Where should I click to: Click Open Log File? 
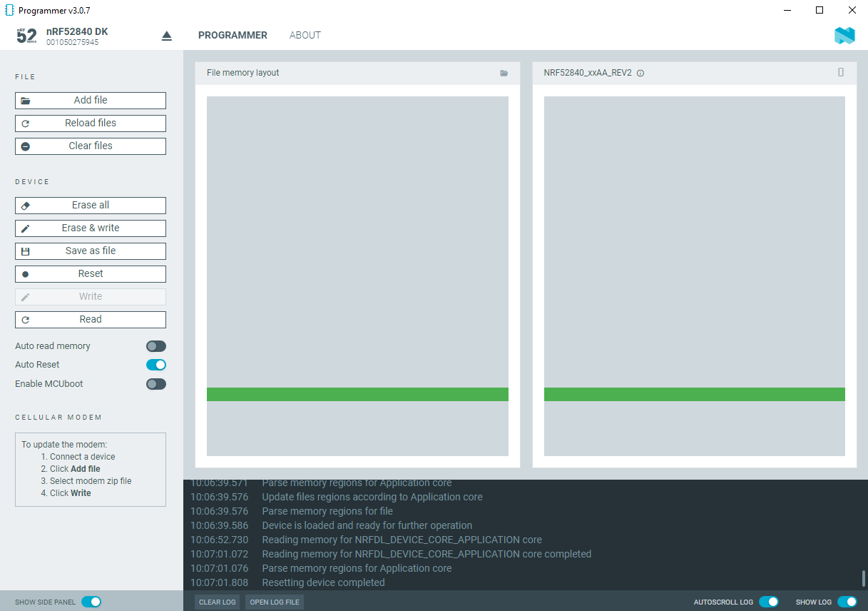point(275,602)
